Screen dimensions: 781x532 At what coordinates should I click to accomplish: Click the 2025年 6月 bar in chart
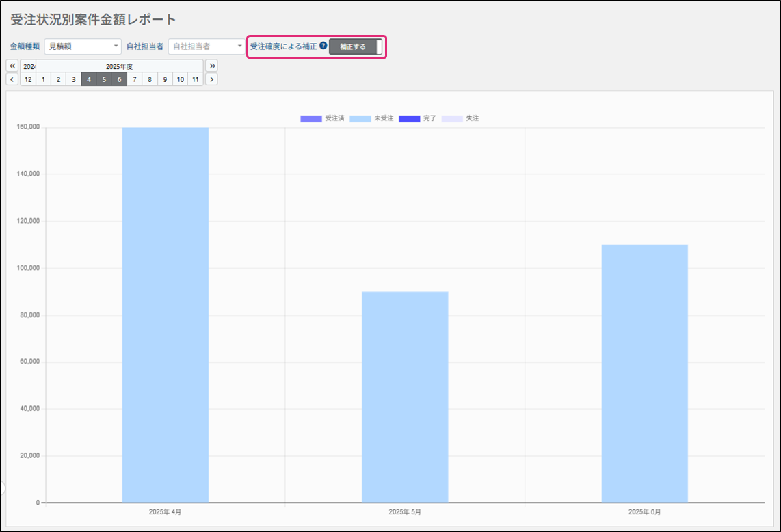tap(644, 373)
